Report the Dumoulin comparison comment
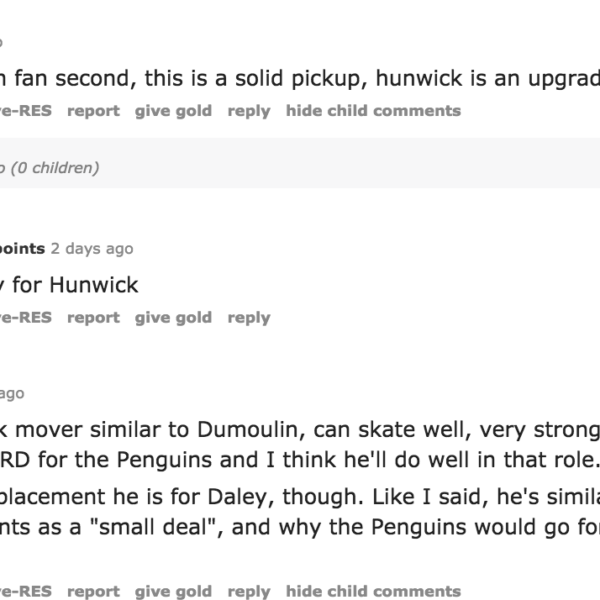 coord(93,592)
